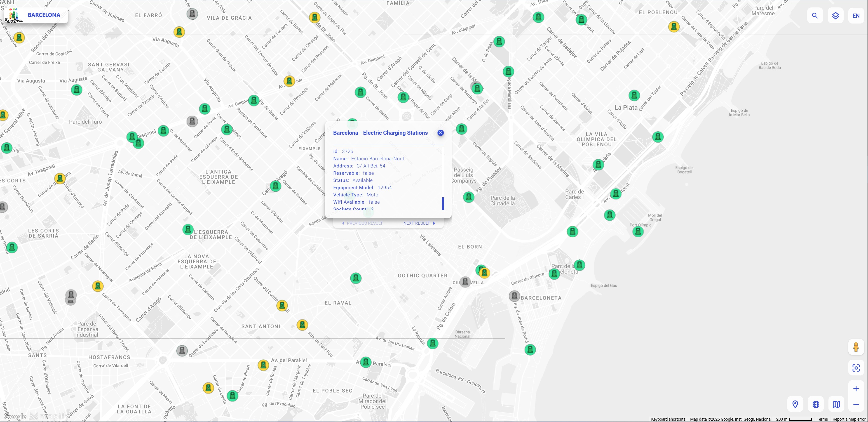Viewport: 868px width, 422px height.
Task: Recenter the map using the focus icon
Action: tap(856, 368)
